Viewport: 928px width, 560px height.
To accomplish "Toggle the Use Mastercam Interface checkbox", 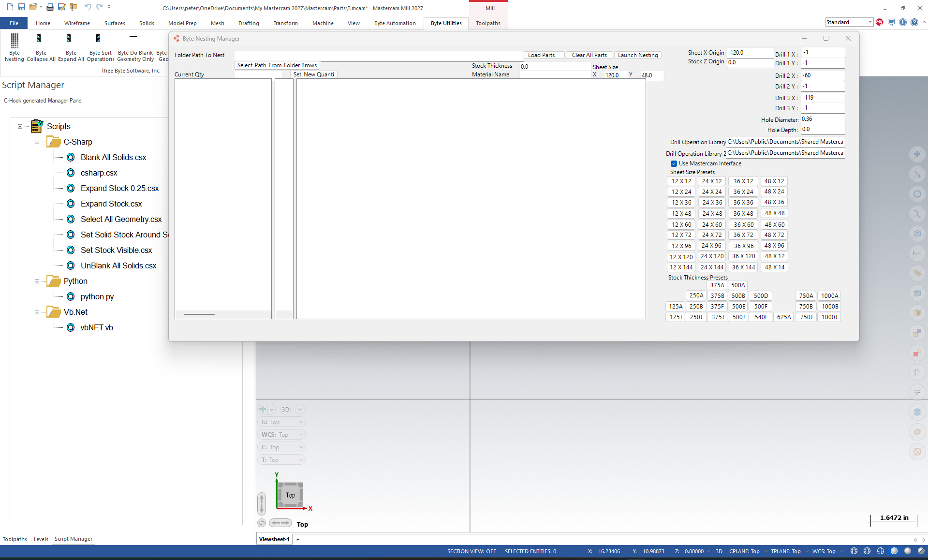I will click(x=674, y=163).
